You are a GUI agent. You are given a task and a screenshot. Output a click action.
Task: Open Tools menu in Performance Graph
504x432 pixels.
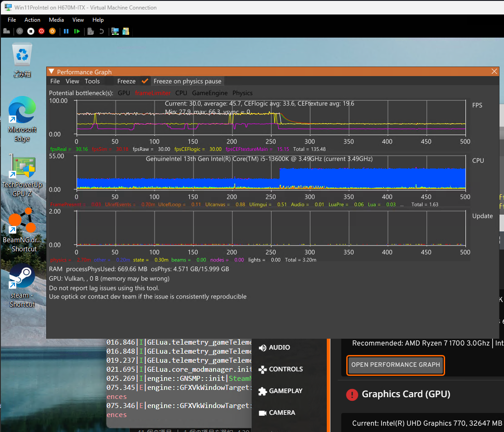(x=92, y=81)
